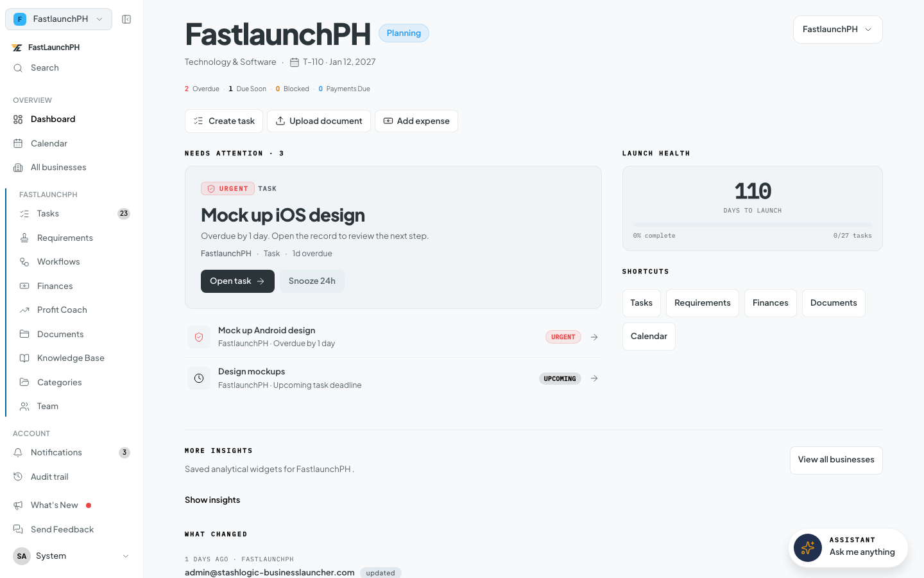Click the Search magnifier icon
This screenshot has height=578, width=924.
(x=18, y=68)
